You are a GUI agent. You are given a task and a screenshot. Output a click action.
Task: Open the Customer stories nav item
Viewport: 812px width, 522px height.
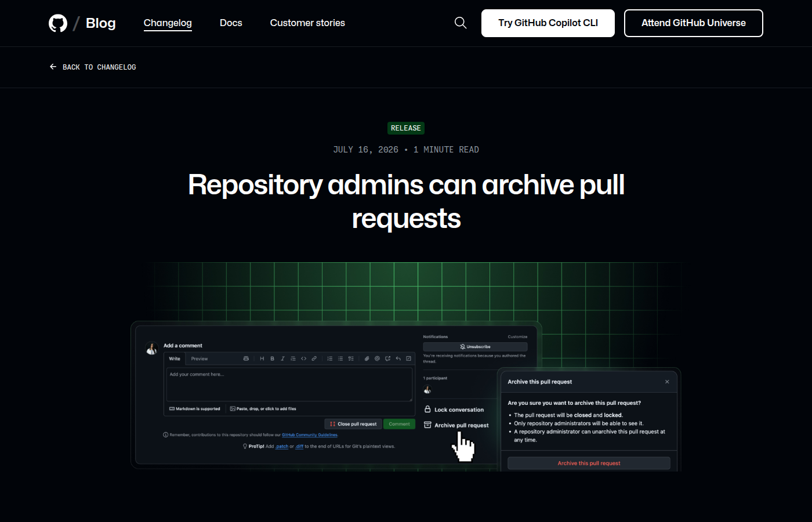coord(307,23)
